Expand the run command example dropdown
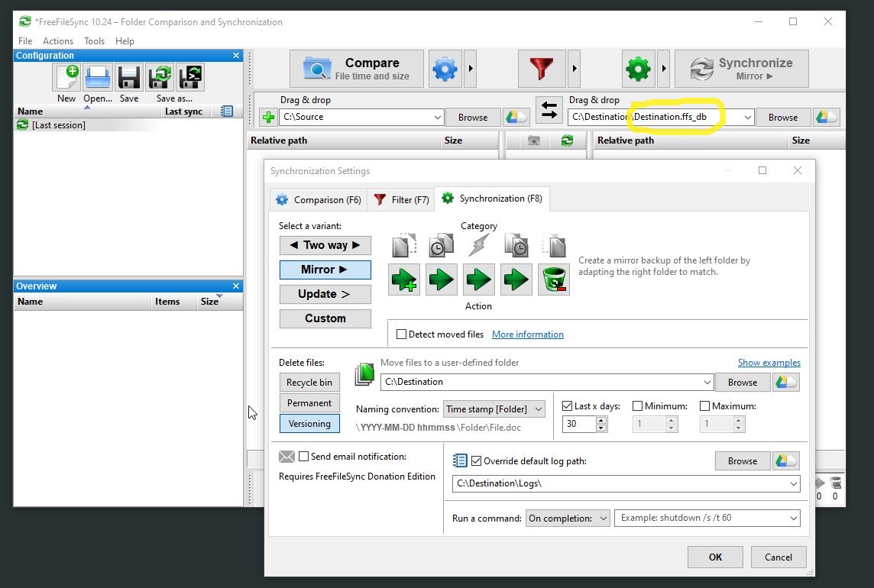 (793, 519)
